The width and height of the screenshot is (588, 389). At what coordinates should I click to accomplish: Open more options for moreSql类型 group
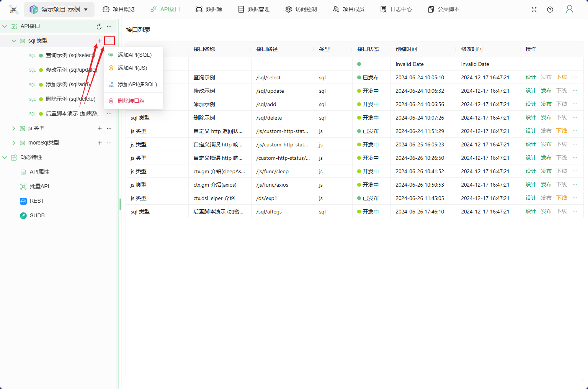tap(109, 143)
